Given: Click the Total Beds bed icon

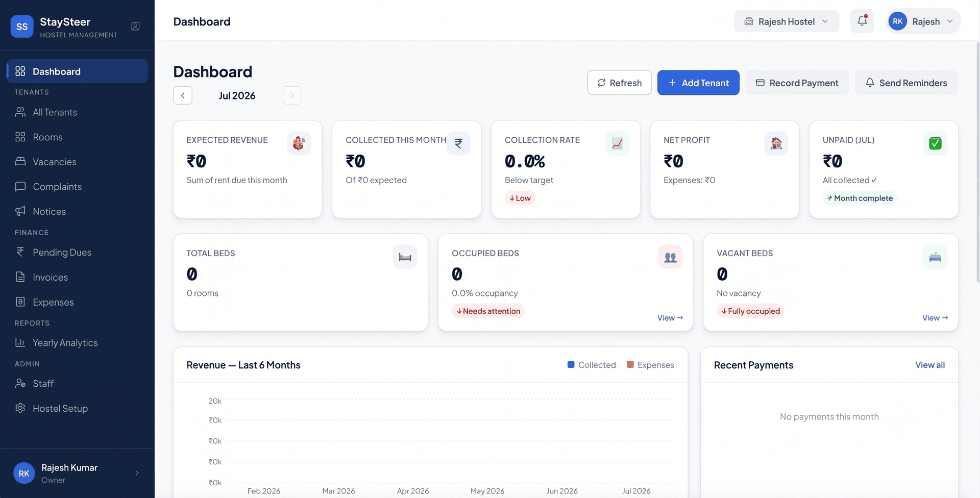Looking at the screenshot, I should point(405,257).
